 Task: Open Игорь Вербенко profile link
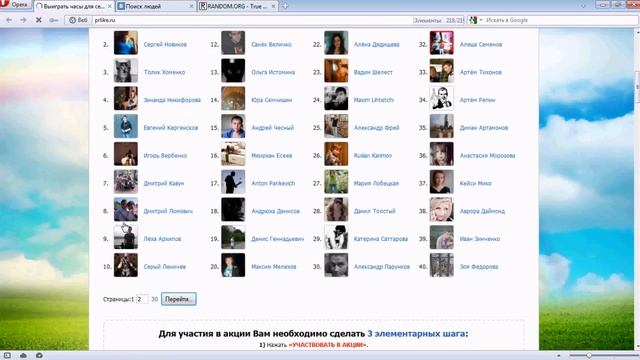165,156
